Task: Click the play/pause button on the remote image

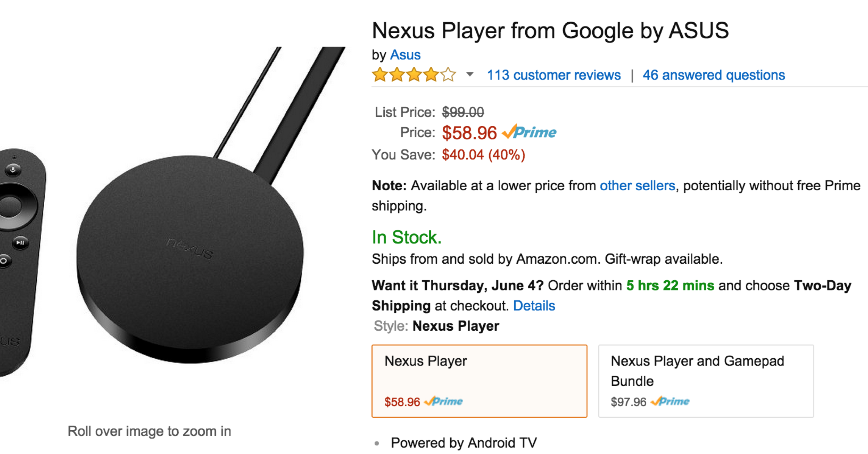Action: point(20,243)
